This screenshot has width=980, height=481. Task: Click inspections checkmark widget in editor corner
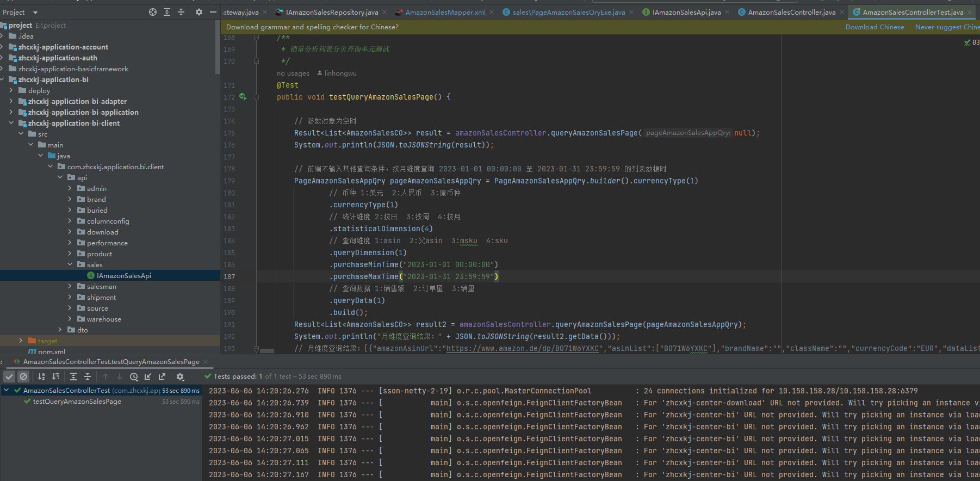[971, 42]
